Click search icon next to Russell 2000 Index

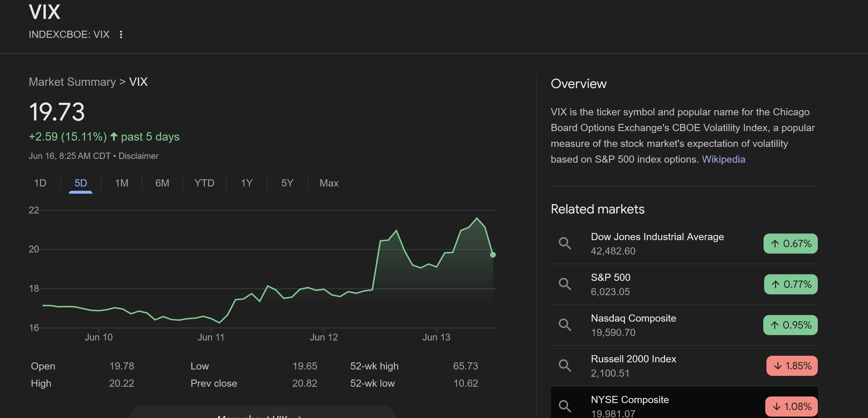pyautogui.click(x=565, y=365)
